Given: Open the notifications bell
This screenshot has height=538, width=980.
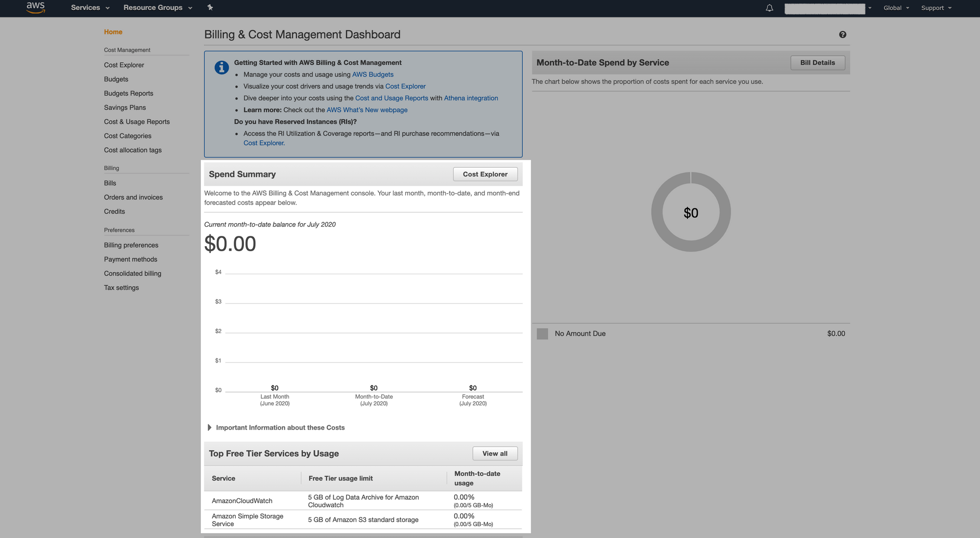Looking at the screenshot, I should [769, 8].
